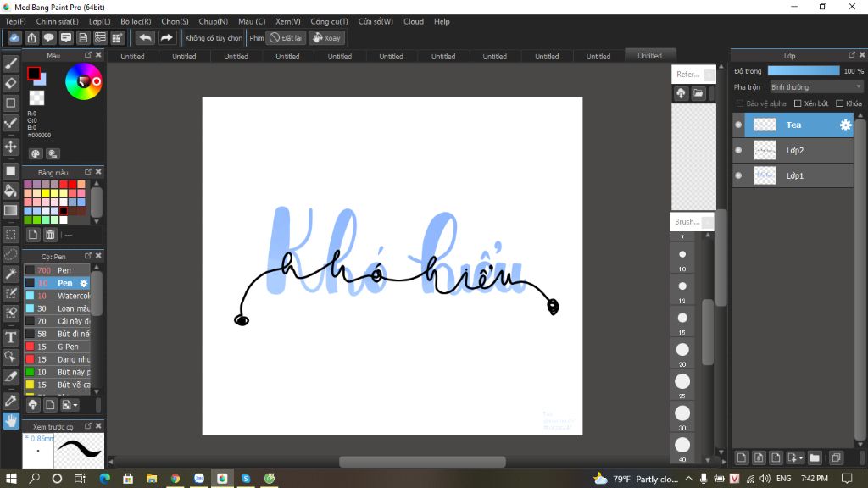
Task: Select the Text tool
Action: tap(10, 337)
